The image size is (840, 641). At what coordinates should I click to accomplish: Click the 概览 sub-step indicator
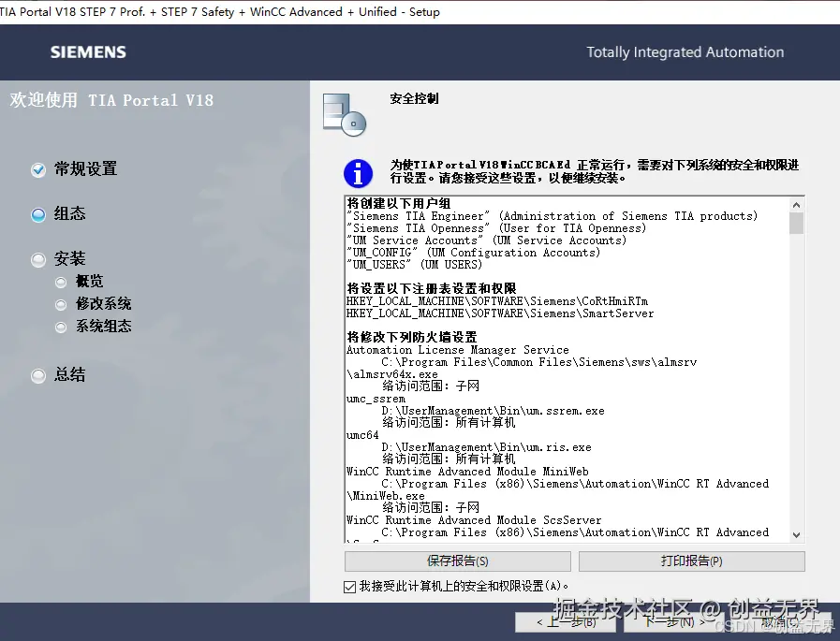pos(61,283)
